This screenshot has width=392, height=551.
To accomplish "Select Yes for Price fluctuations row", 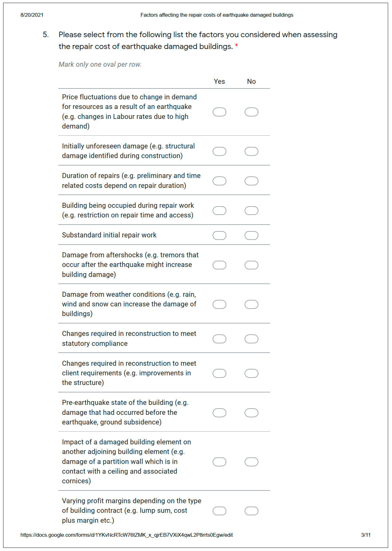I will pyautogui.click(x=219, y=112).
